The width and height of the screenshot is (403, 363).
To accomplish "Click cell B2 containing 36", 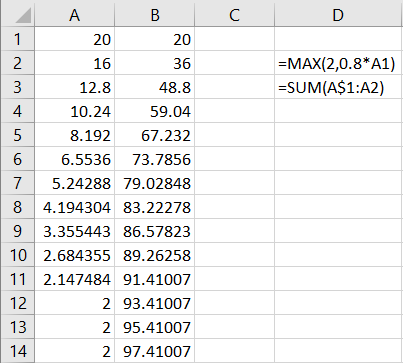I will [154, 63].
